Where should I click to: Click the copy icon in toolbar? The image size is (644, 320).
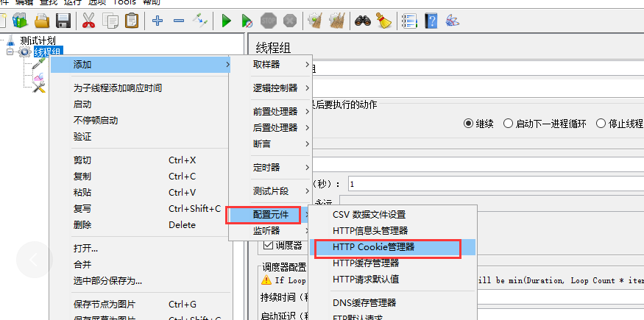coord(110,20)
